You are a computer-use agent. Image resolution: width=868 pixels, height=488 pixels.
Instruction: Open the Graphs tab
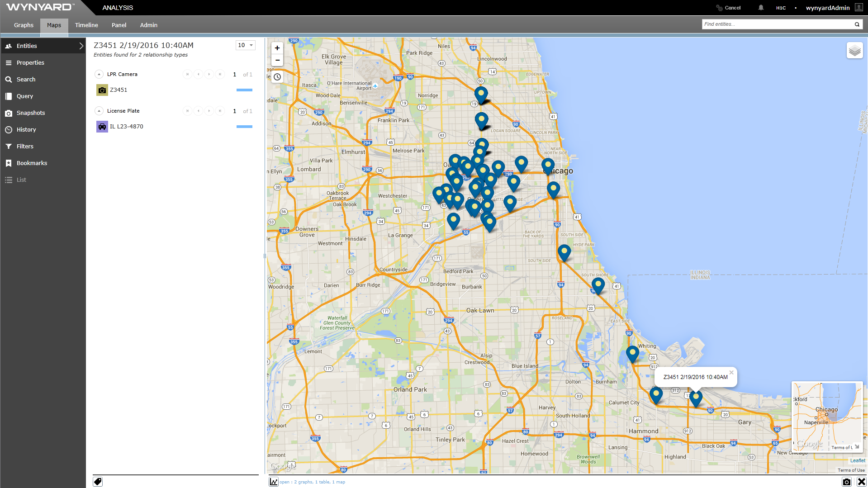[24, 25]
